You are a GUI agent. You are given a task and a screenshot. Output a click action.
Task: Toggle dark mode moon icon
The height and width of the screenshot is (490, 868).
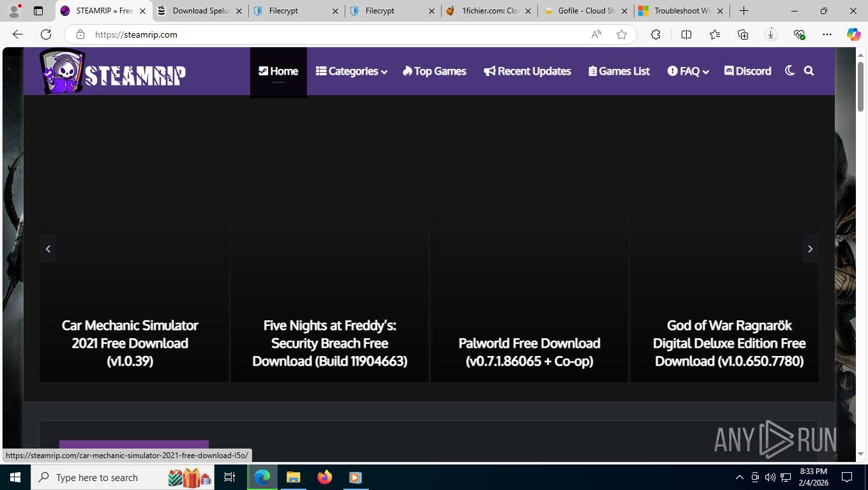coord(789,71)
